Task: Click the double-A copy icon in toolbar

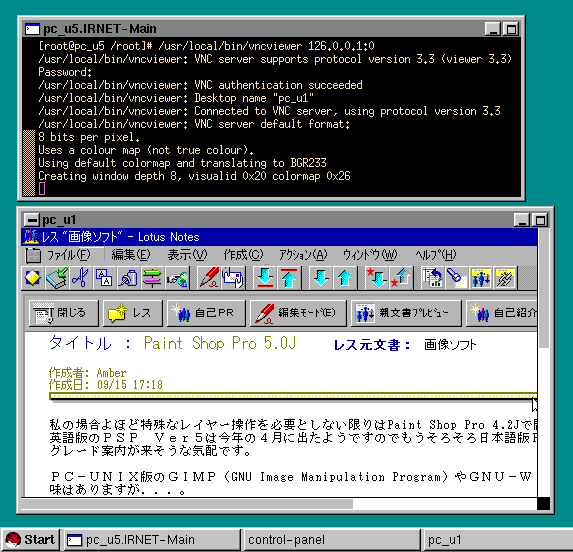Action: [x=104, y=278]
